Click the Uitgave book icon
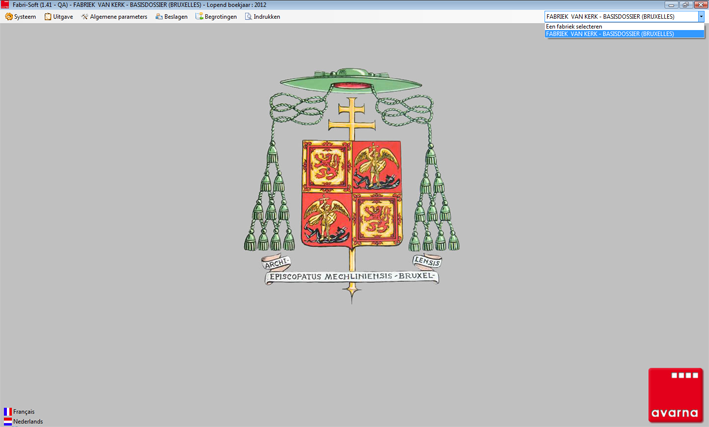Viewport: 709px width, 427px height. (x=47, y=17)
